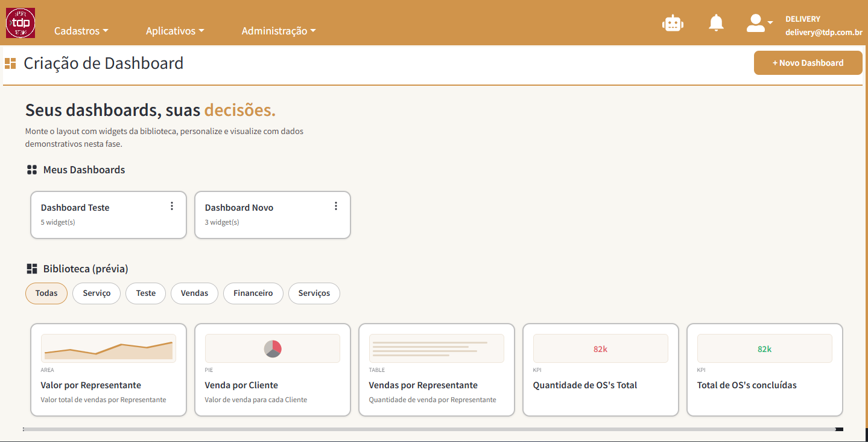Image resolution: width=868 pixels, height=442 pixels.
Task: Expand the Administração menu
Action: click(x=279, y=31)
